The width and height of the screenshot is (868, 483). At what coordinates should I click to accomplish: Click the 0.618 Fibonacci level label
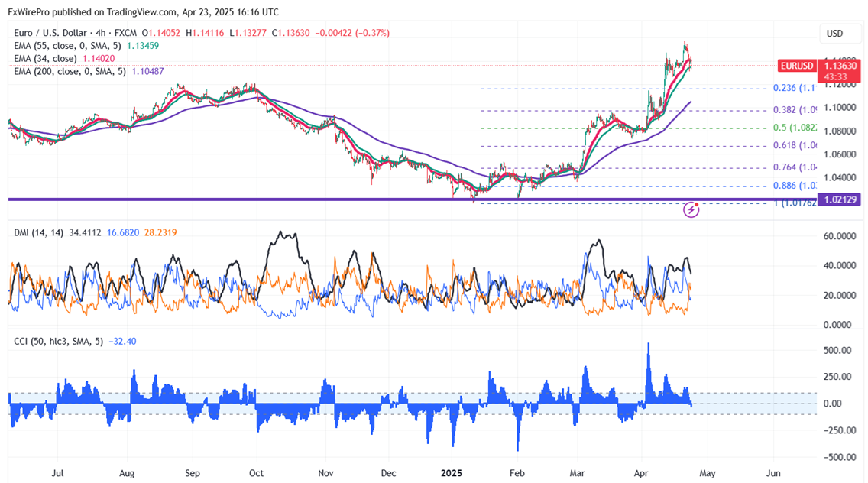tap(795, 146)
